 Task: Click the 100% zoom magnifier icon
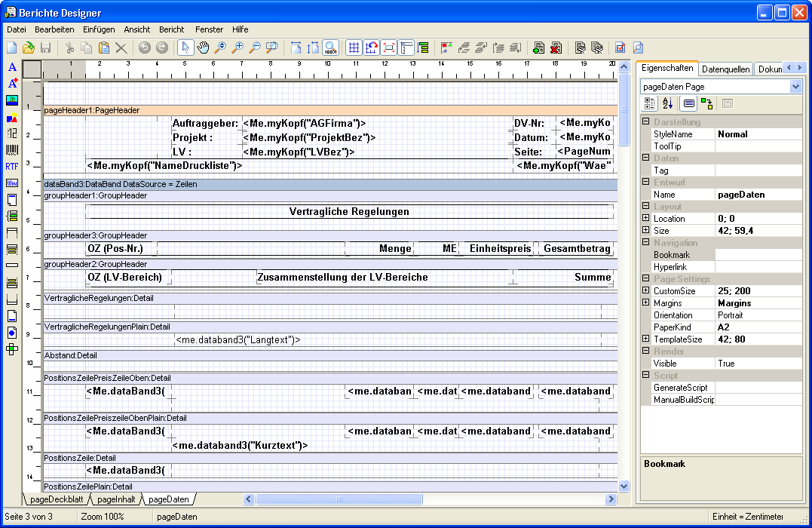[330, 48]
